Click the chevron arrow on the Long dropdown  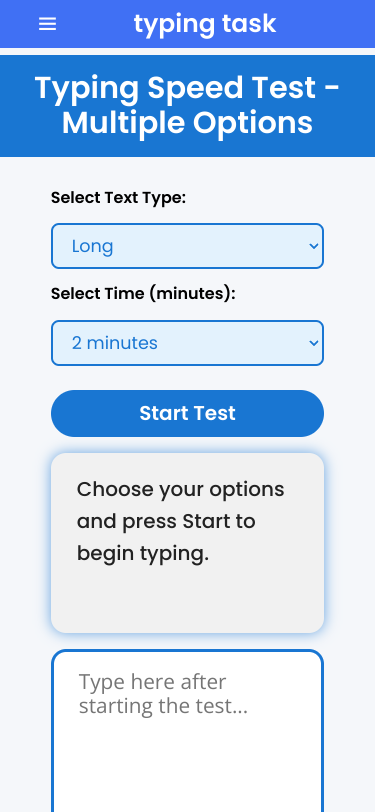pyautogui.click(x=313, y=246)
